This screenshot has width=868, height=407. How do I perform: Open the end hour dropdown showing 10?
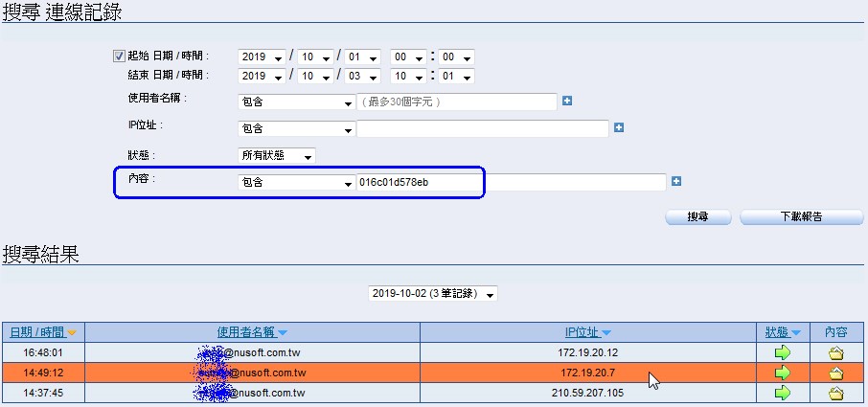point(409,77)
